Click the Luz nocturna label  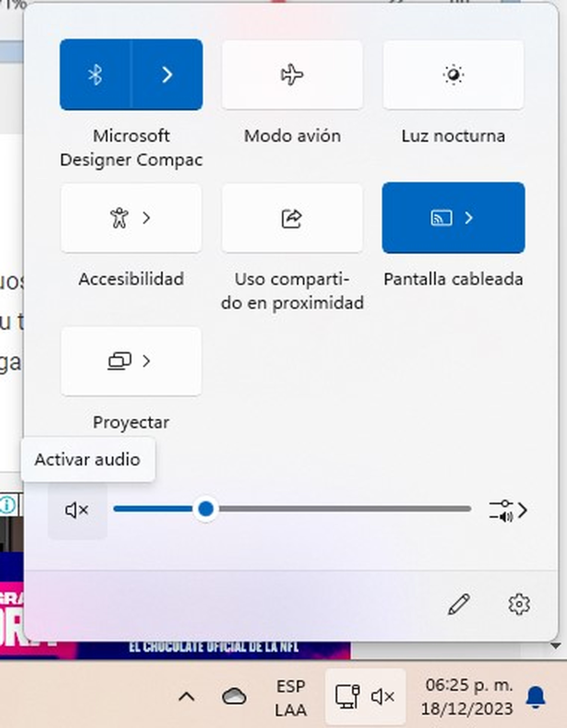pyautogui.click(x=453, y=136)
